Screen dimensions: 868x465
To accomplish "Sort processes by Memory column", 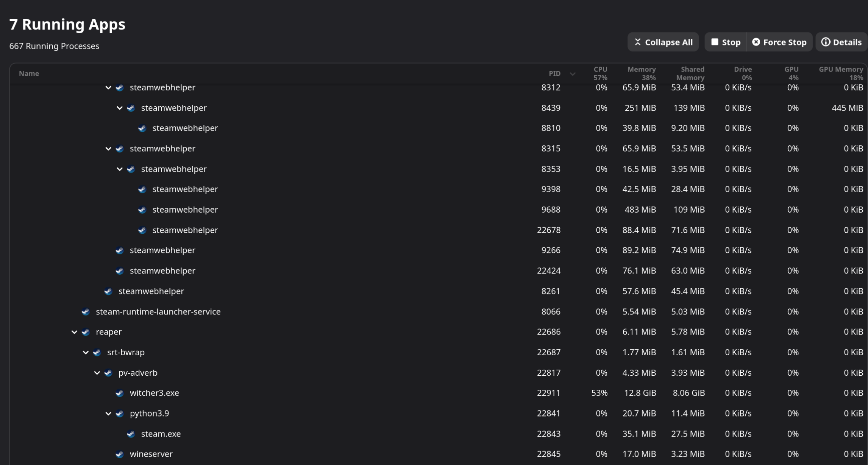I will pos(641,73).
